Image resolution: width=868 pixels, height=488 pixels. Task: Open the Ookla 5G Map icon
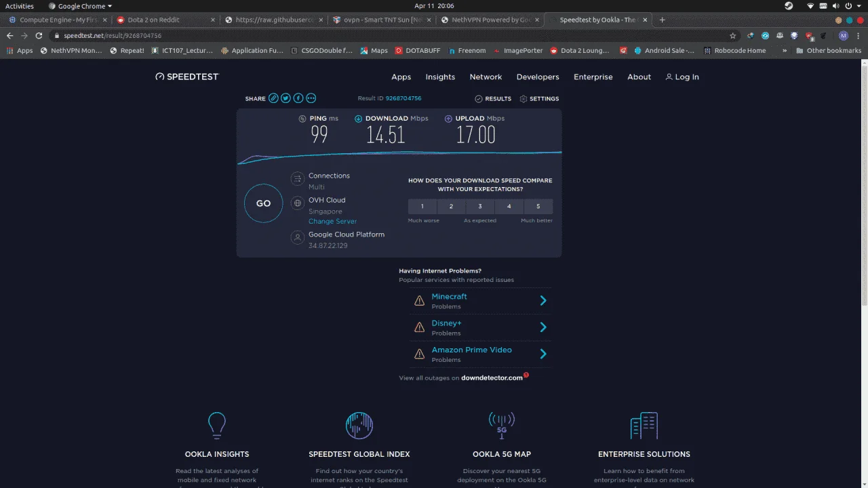[502, 426]
